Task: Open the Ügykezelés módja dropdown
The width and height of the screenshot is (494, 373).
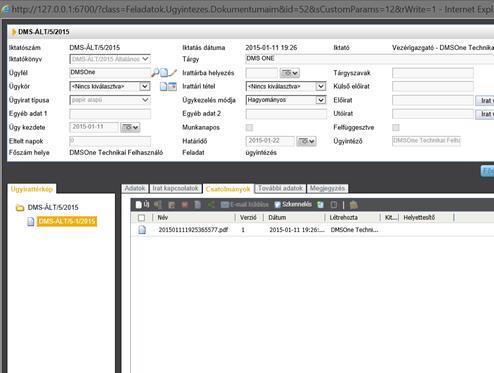Action: tap(286, 100)
